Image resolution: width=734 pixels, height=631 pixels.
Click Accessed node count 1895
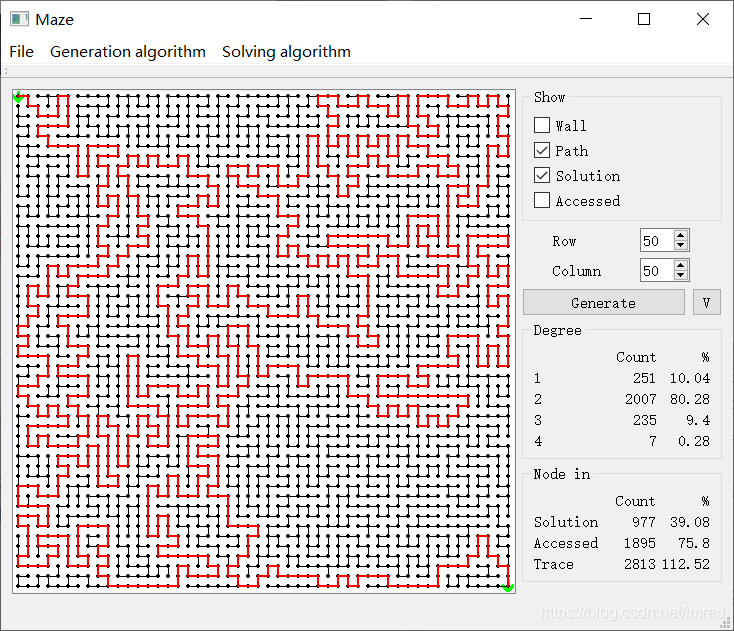tap(639, 543)
